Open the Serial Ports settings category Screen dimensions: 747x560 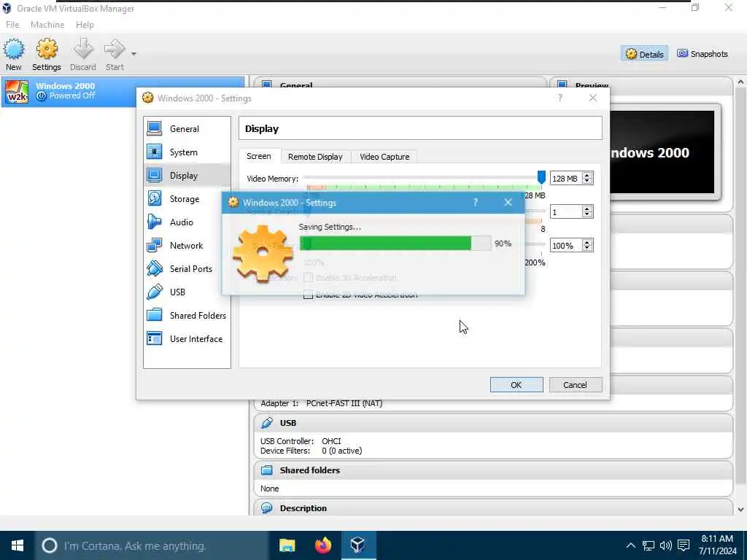click(x=187, y=268)
